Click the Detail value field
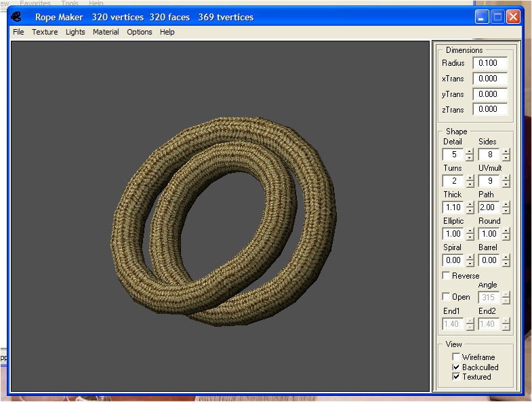Image resolution: width=532 pixels, height=402 pixels. (x=454, y=155)
